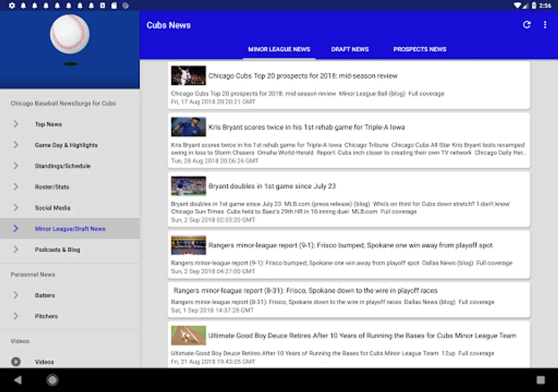Image resolution: width=558 pixels, height=392 pixels.
Task: Click thumbnail of Rangers (9-1) report
Action: pos(188,245)
